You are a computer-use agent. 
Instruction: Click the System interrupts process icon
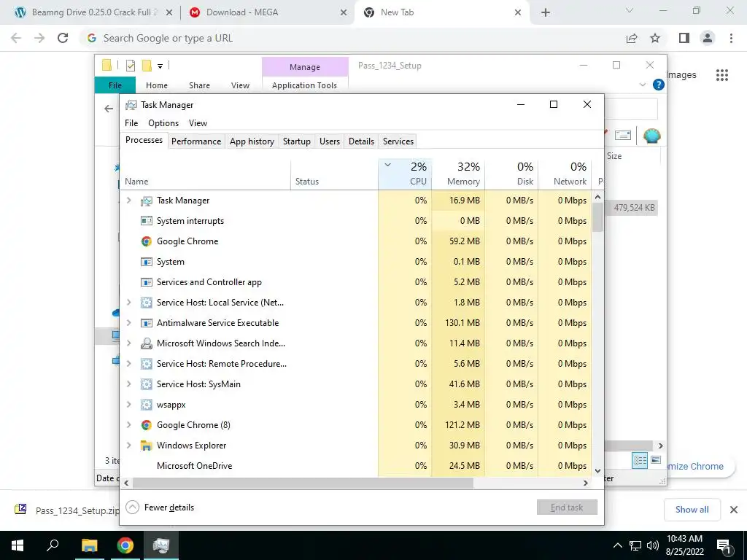click(146, 221)
